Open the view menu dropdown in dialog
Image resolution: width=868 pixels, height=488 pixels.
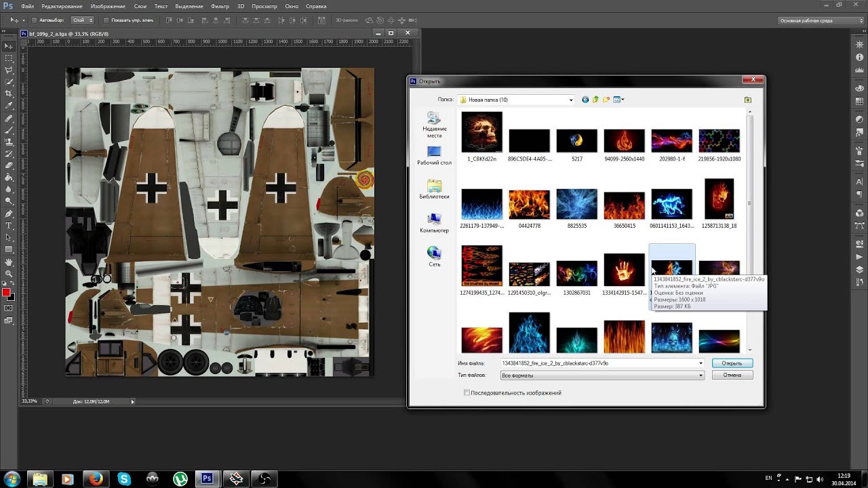[x=619, y=100]
